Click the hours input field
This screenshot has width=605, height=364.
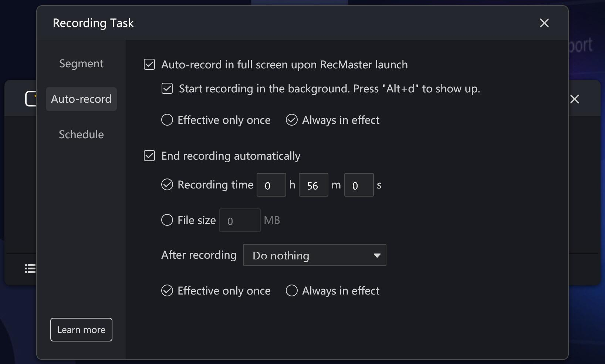(x=271, y=185)
